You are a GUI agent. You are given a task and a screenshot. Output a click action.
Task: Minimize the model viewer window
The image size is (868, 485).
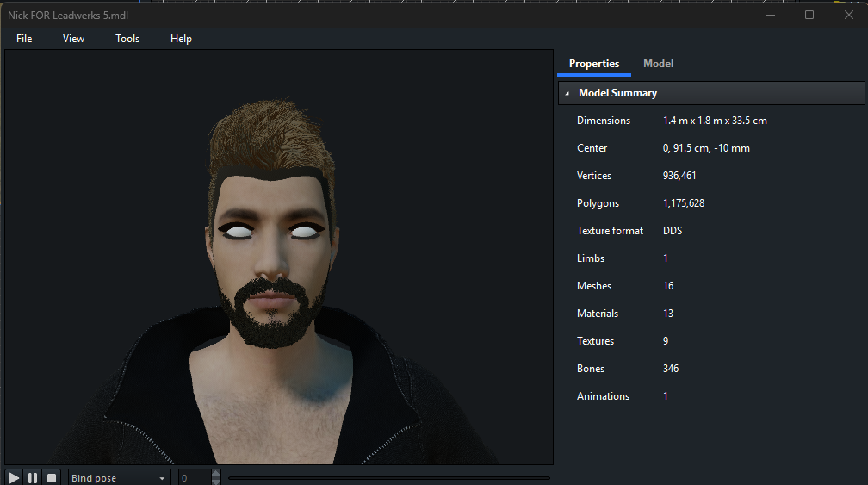770,15
